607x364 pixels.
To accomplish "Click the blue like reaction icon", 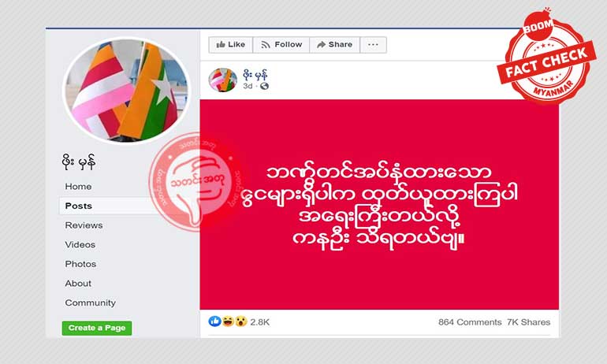I will click(215, 321).
